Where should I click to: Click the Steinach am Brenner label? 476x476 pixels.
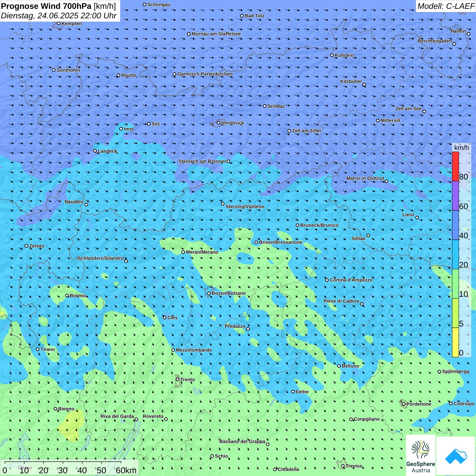(202, 161)
